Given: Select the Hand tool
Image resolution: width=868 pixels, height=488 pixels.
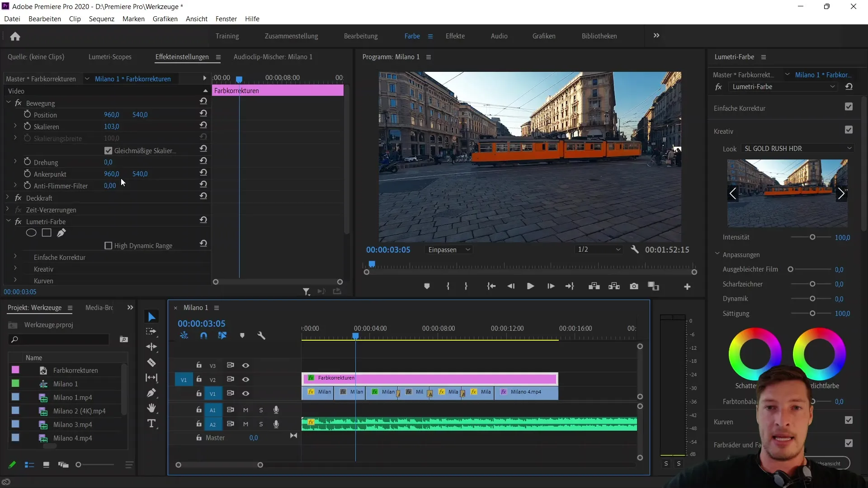Looking at the screenshot, I should click(x=151, y=408).
